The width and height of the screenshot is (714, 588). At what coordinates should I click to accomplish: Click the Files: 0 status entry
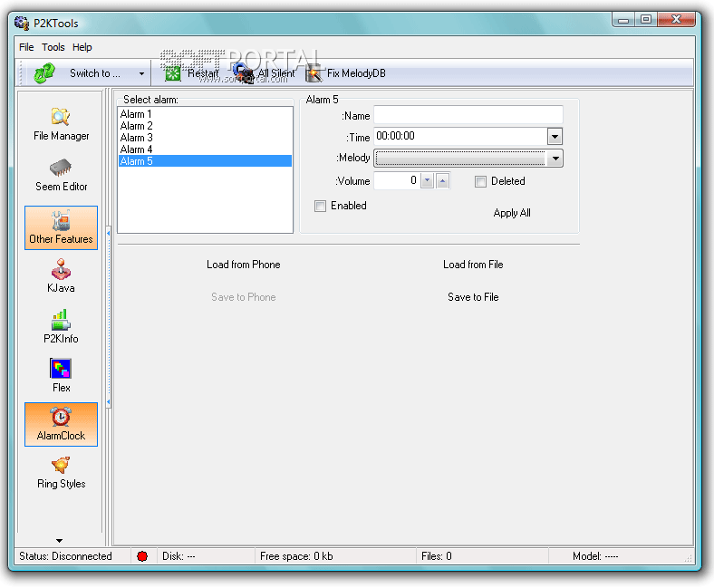click(x=436, y=556)
